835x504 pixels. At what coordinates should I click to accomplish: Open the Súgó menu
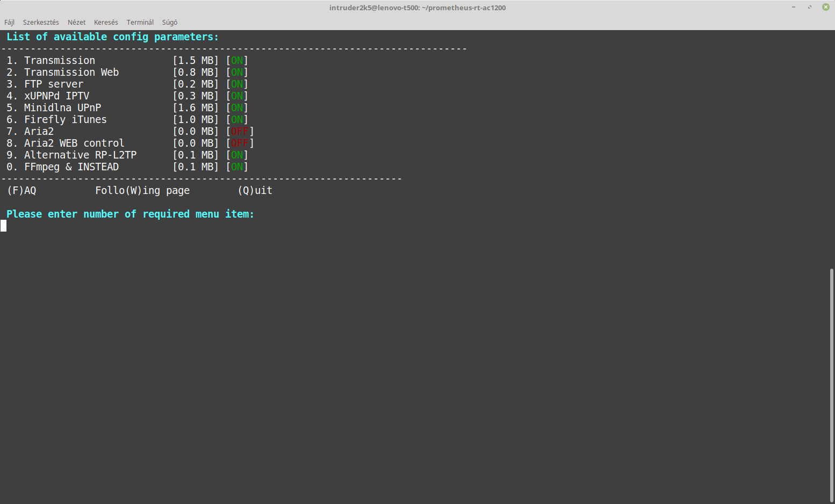(x=170, y=22)
